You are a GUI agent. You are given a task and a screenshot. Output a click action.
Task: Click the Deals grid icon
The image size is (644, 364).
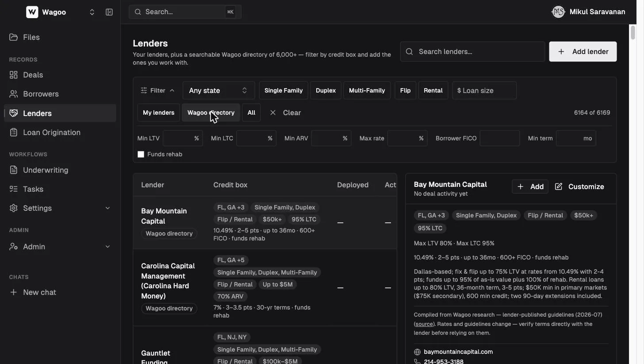tap(14, 75)
